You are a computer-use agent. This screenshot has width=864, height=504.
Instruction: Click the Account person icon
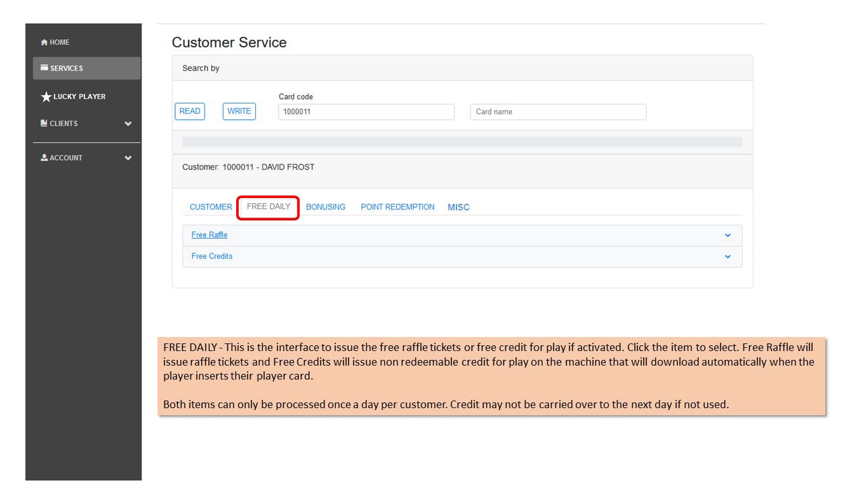coord(44,157)
